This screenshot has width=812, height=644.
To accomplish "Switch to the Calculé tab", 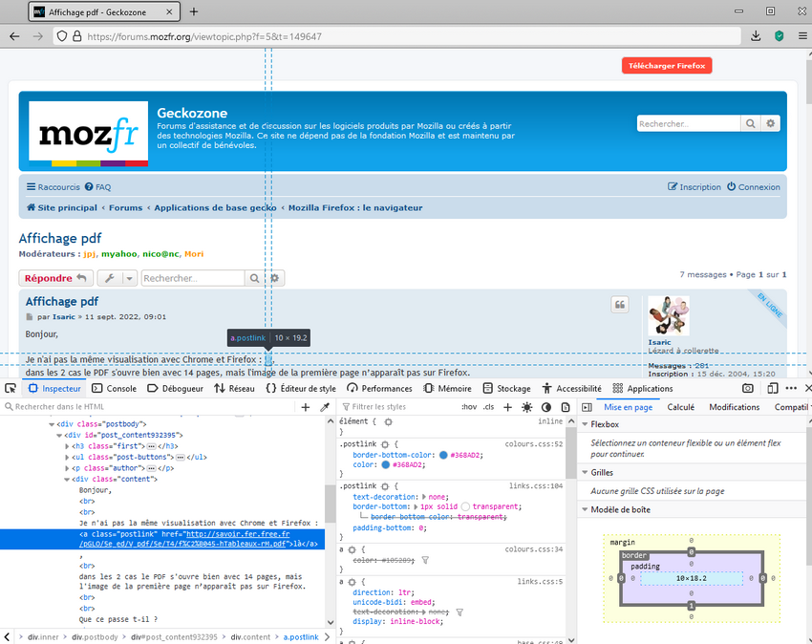I will 680,407.
